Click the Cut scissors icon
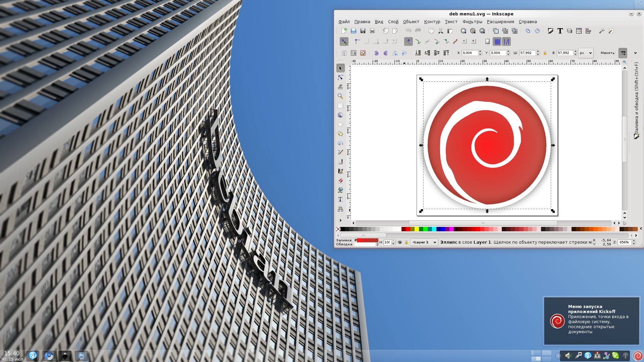644x362 pixels. click(x=440, y=31)
